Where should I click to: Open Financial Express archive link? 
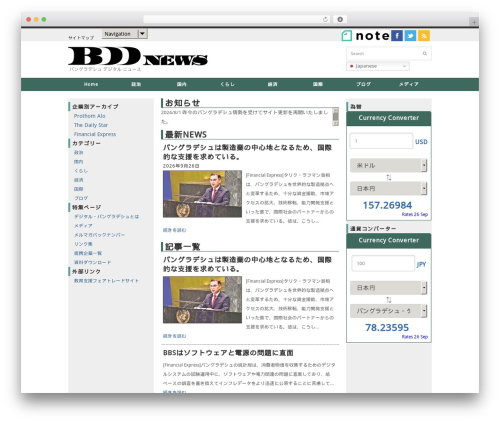coord(95,134)
